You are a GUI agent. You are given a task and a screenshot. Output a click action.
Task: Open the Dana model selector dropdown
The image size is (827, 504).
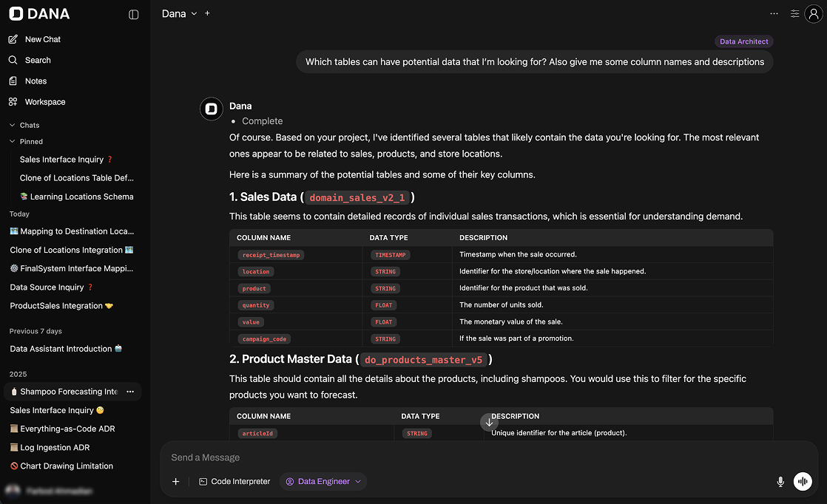click(x=180, y=14)
